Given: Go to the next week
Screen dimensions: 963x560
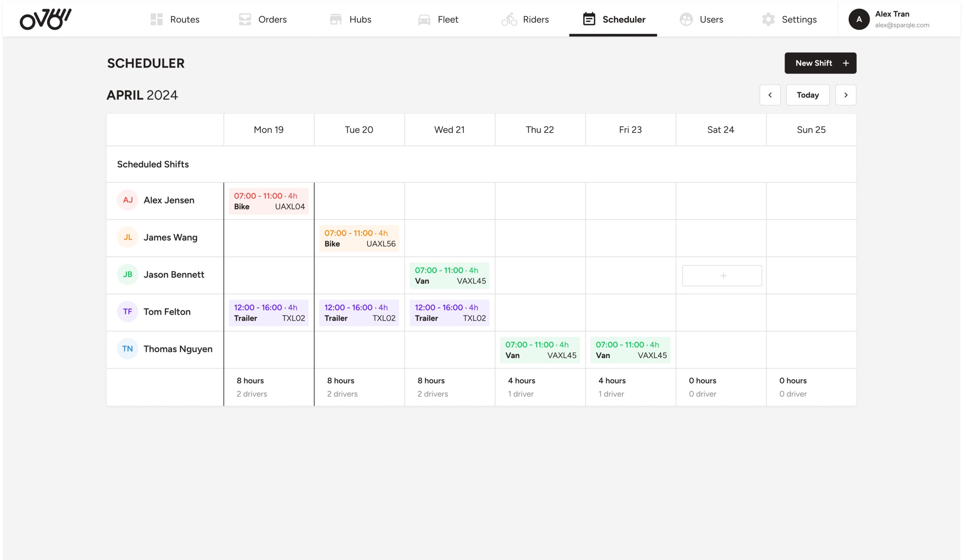Looking at the screenshot, I should coord(845,95).
